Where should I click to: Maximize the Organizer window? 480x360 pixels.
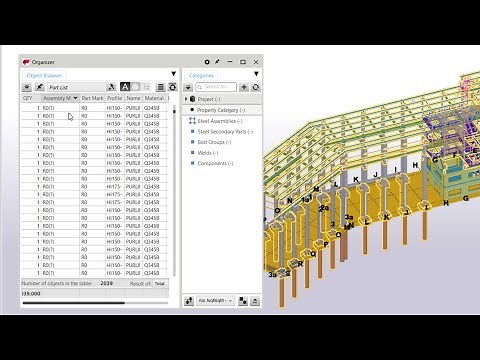point(243,62)
